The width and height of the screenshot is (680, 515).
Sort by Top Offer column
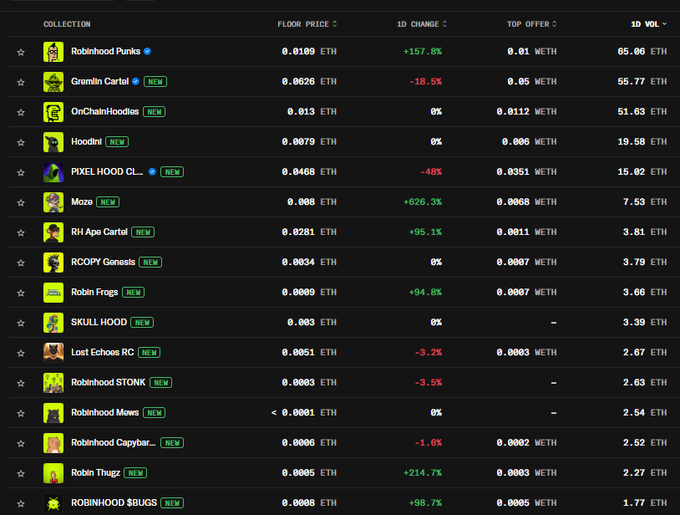tap(532, 24)
